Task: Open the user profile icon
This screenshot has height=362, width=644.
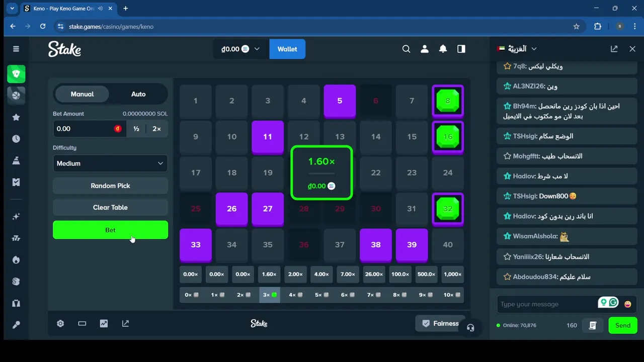Action: 425,49
